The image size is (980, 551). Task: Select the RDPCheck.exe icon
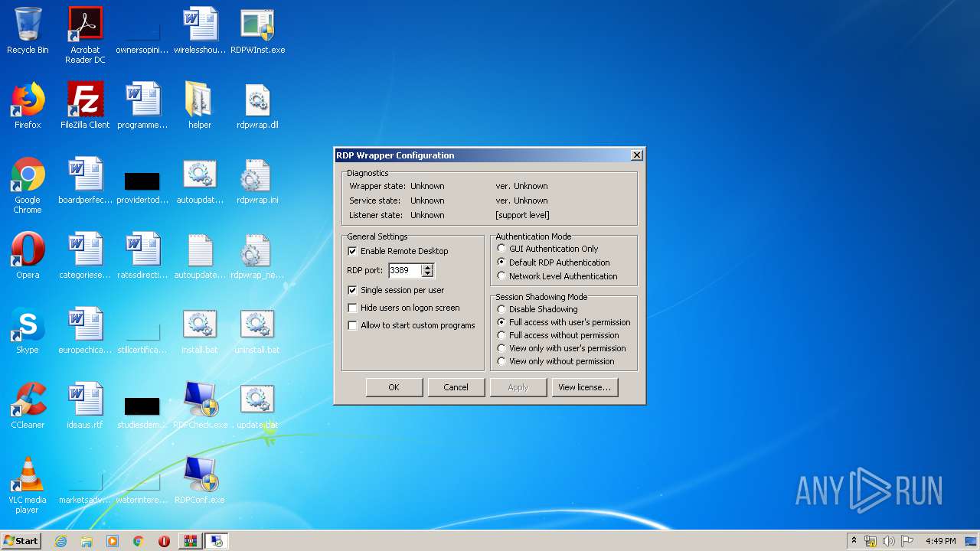click(x=200, y=406)
